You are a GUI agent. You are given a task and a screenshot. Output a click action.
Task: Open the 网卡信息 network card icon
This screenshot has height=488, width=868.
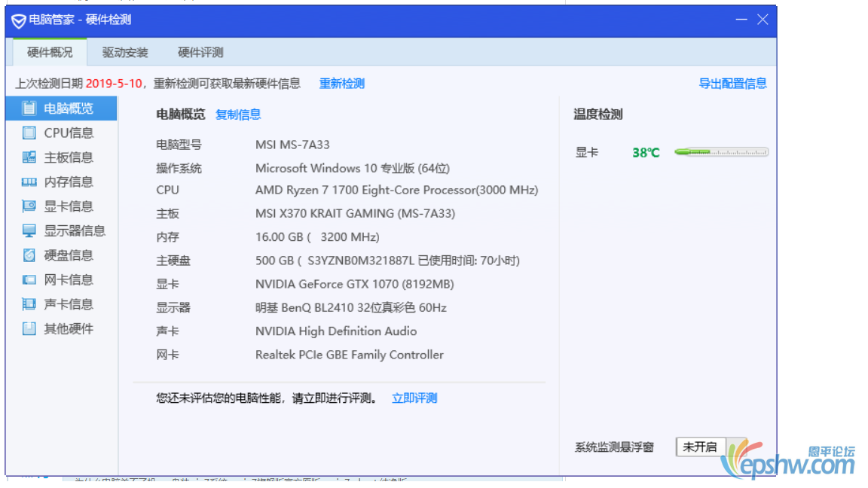coord(29,280)
